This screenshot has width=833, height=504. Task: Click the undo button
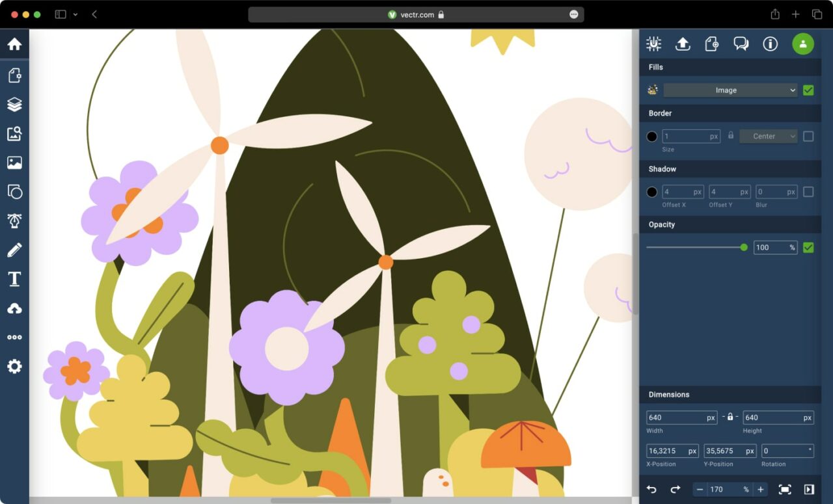651,489
